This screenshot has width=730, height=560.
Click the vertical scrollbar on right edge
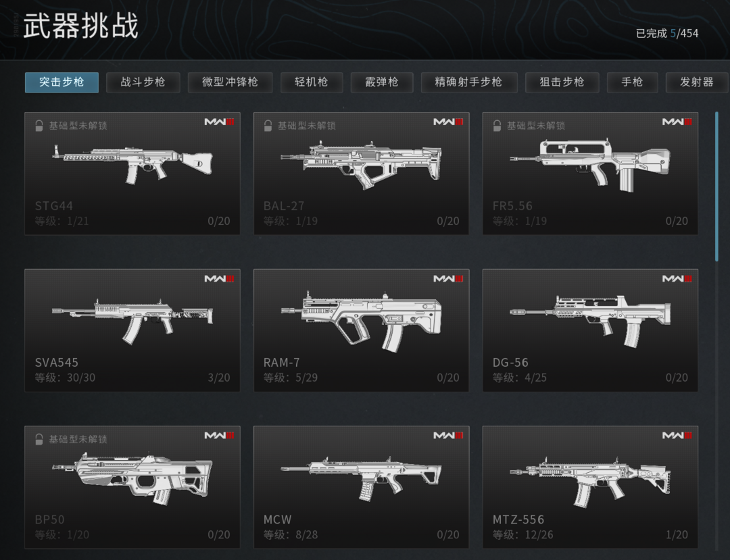717,186
